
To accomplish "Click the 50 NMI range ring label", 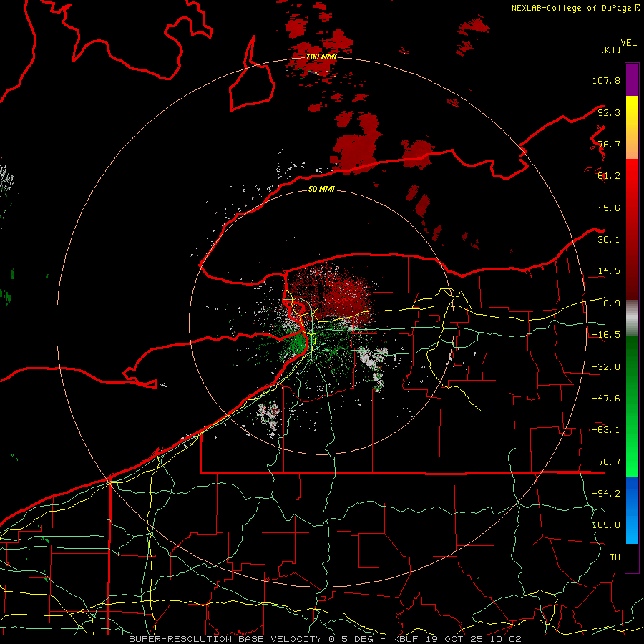I will pos(321,189).
